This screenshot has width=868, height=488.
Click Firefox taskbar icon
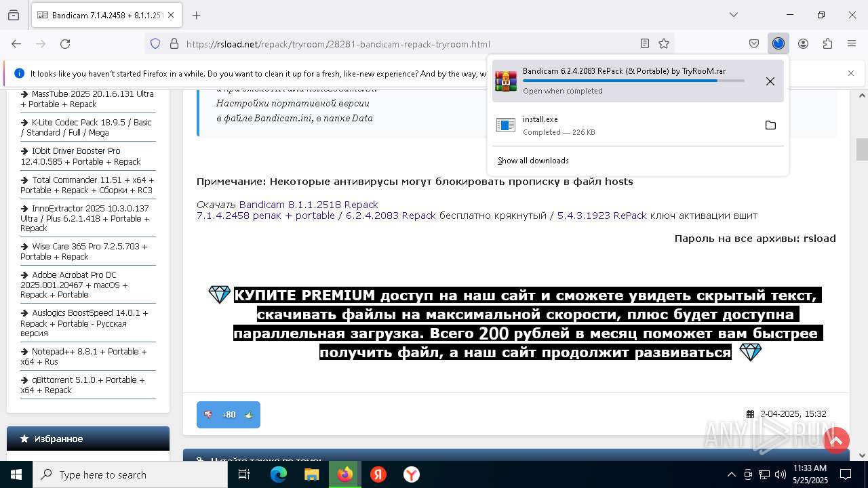(345, 474)
